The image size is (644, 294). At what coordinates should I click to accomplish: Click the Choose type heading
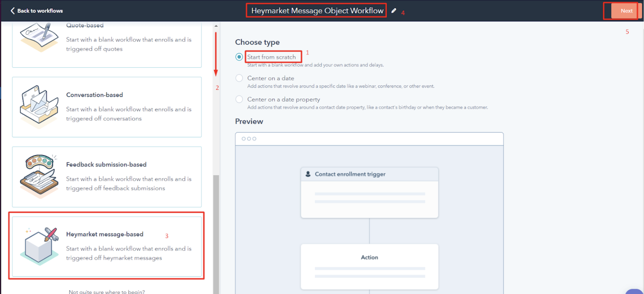pyautogui.click(x=257, y=42)
